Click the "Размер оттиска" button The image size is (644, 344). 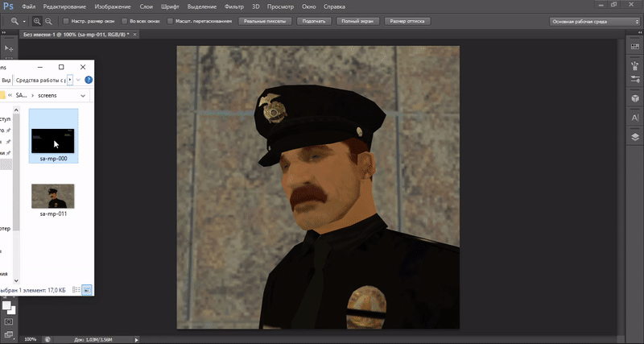(407, 21)
